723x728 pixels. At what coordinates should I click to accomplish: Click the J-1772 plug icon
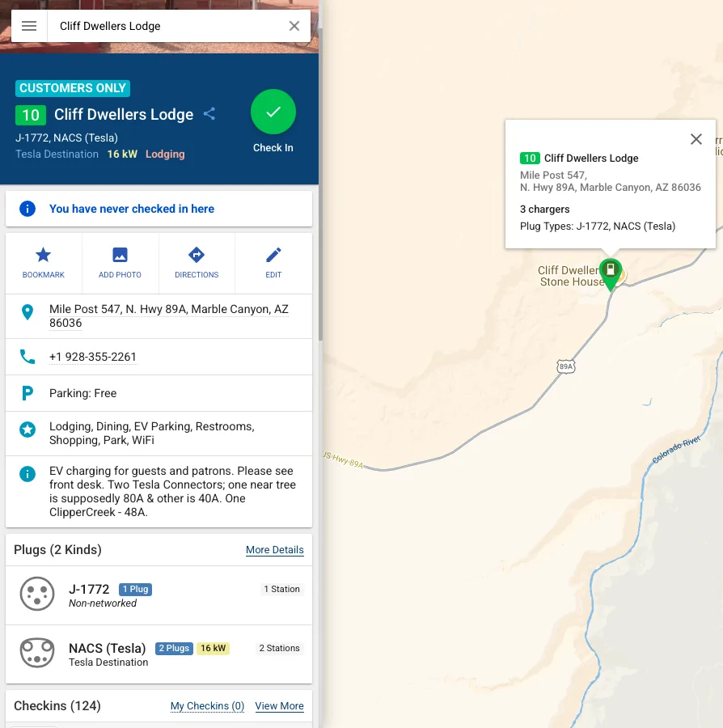coord(37,594)
